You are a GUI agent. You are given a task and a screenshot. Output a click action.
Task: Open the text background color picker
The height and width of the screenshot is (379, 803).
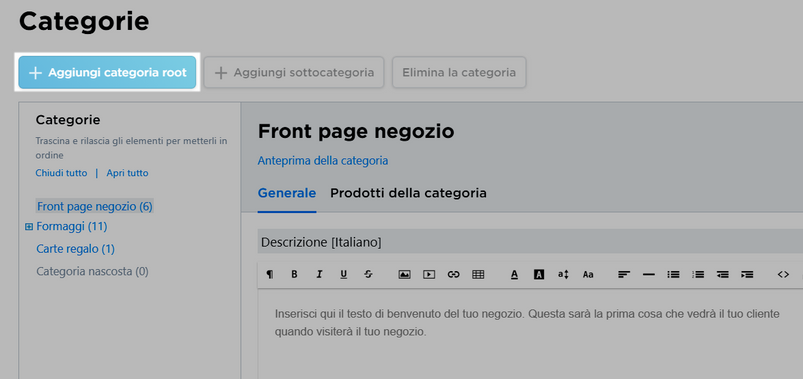539,275
